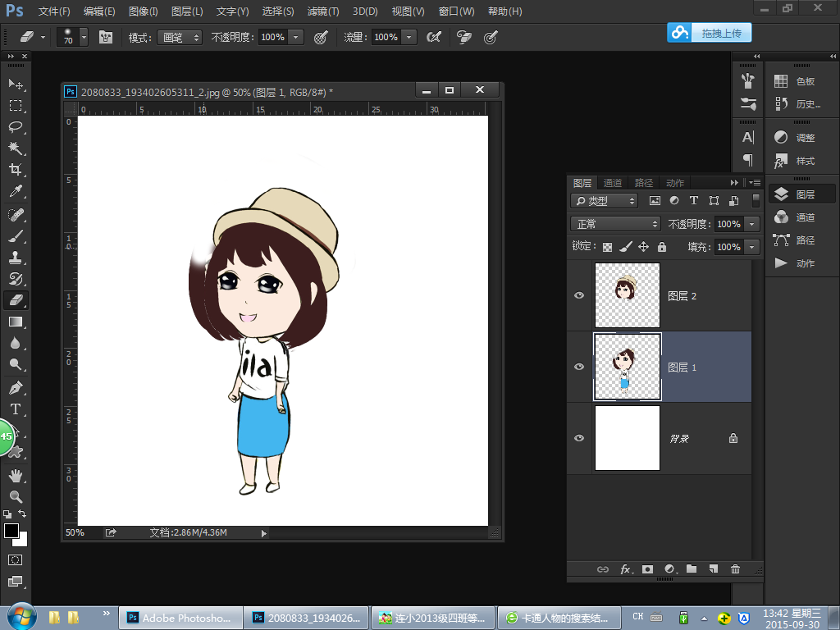The height and width of the screenshot is (630, 840).
Task: Select the Crop tool
Action: point(16,170)
